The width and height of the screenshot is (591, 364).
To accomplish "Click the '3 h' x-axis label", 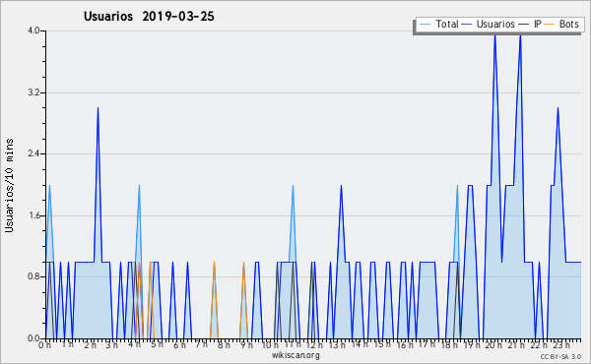I will [x=112, y=344].
